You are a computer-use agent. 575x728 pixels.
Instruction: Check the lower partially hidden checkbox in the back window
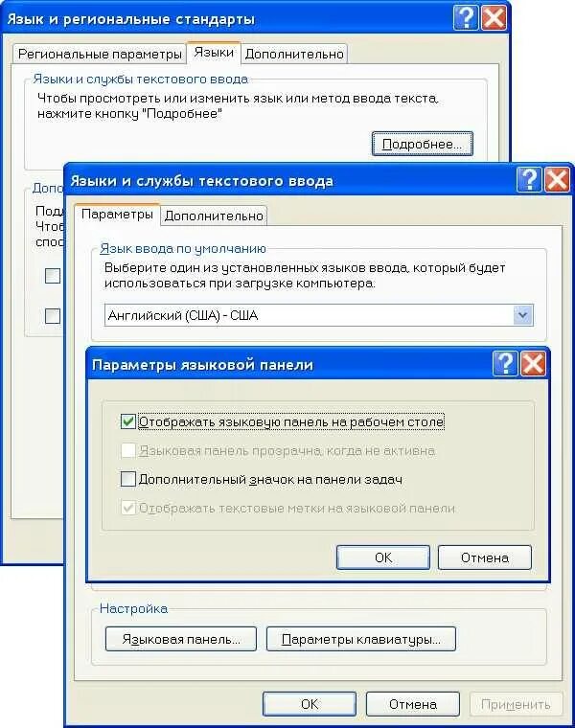coord(53,316)
